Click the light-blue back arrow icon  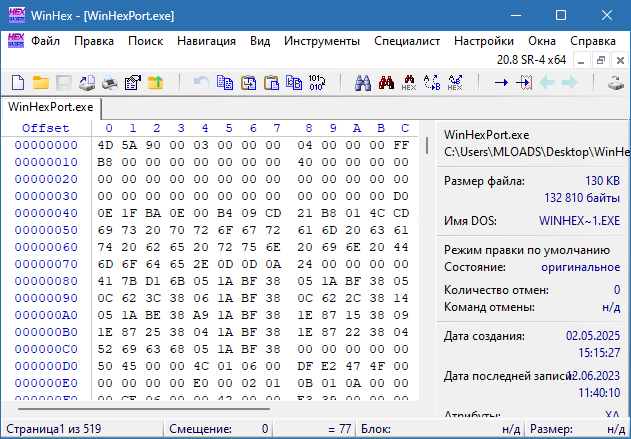coord(547,82)
